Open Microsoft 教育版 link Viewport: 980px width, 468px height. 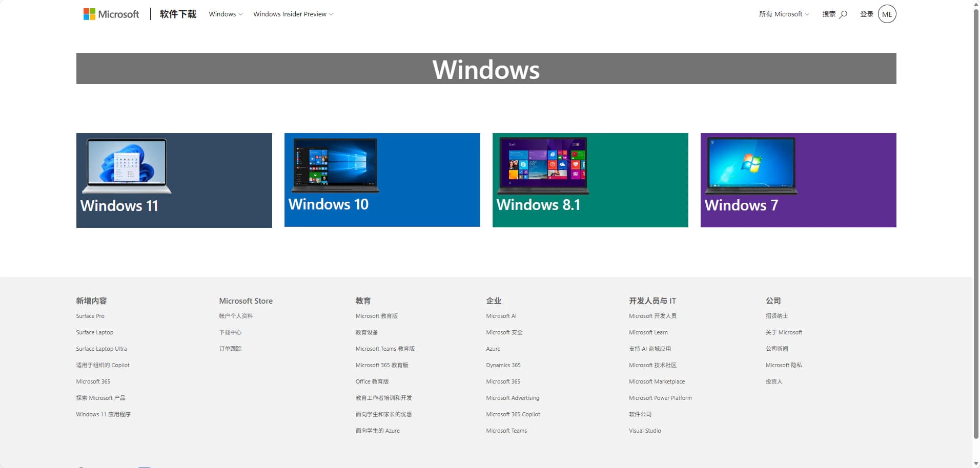(377, 316)
